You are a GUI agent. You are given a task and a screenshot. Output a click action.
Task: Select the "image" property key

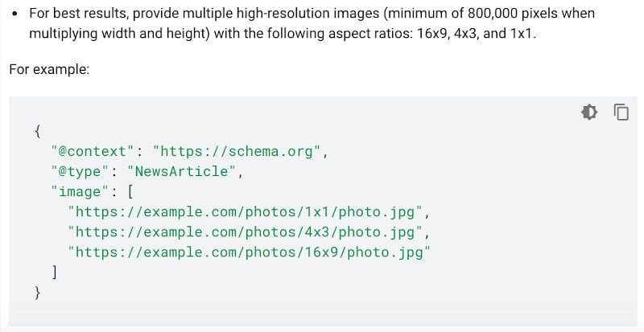click(x=80, y=191)
